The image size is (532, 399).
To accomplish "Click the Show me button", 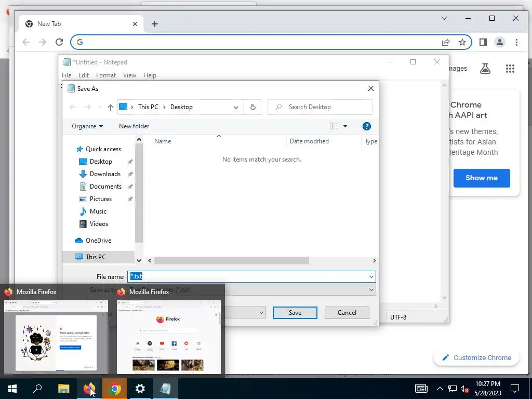I will click(x=482, y=178).
